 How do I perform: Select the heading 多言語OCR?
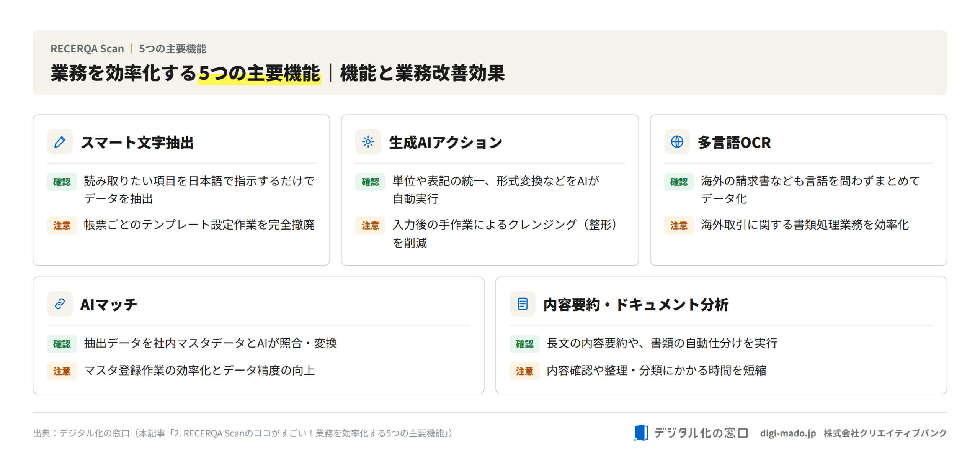(734, 142)
